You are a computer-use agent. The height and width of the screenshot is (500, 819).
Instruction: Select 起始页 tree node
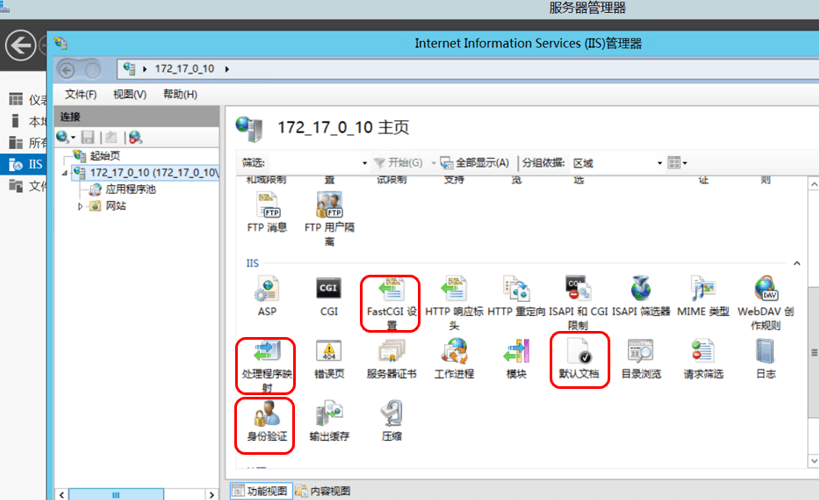[104, 156]
